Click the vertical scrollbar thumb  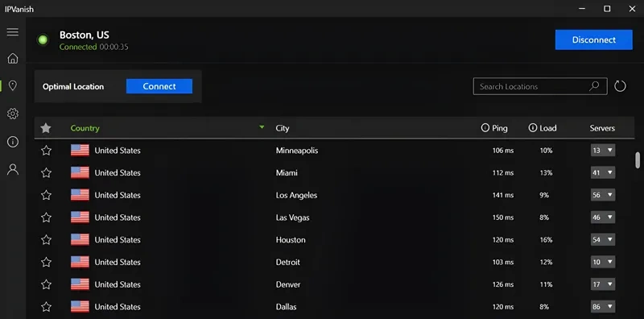[x=638, y=160]
